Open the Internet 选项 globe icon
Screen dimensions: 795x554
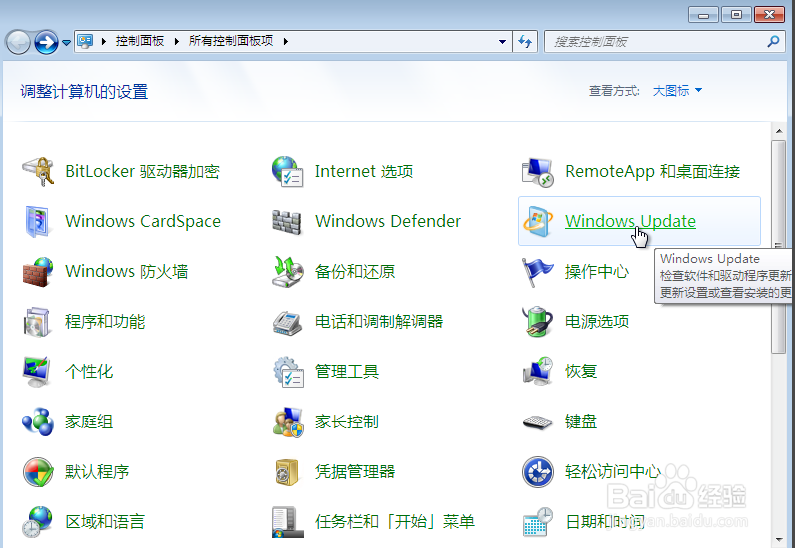pos(287,171)
